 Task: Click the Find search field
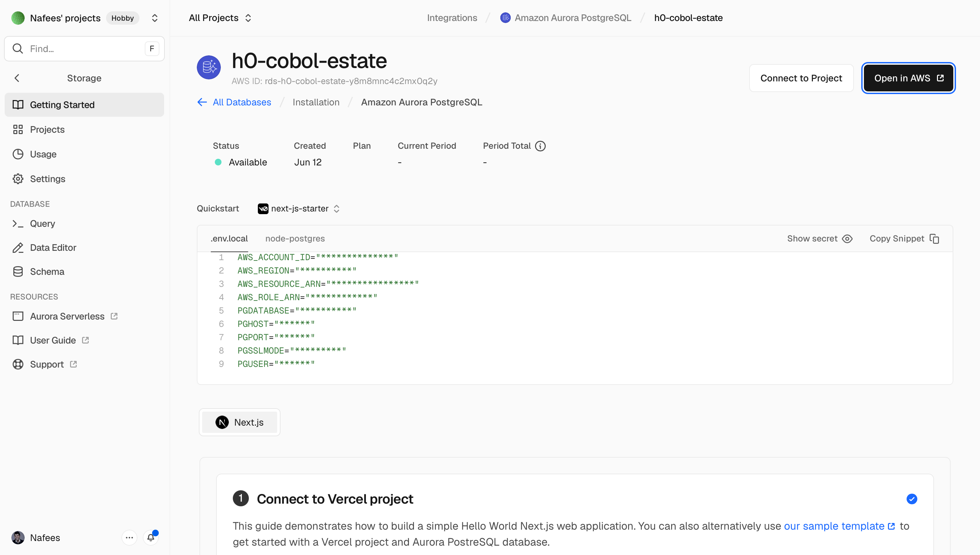point(84,49)
